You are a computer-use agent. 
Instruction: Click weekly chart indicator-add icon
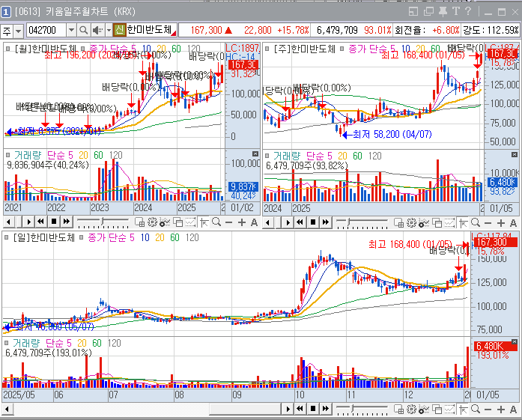point(398,223)
